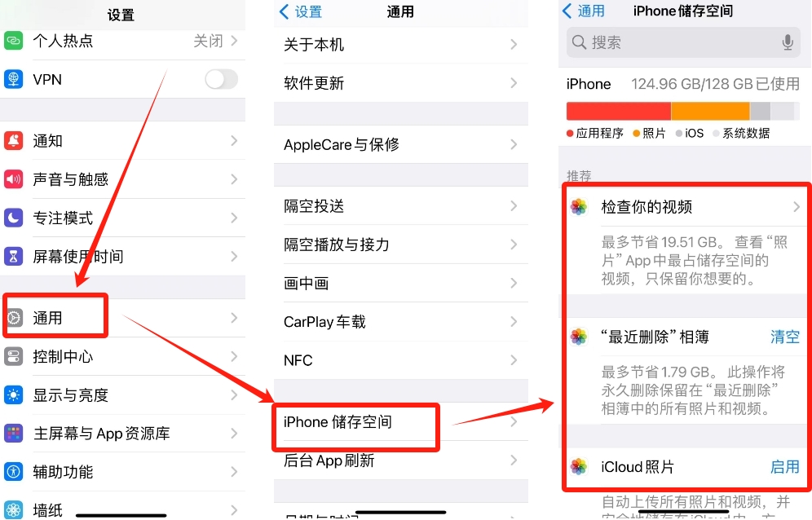Tap the microphone icon in the search bar
Viewport: 812px width, 520px height.
[788, 42]
